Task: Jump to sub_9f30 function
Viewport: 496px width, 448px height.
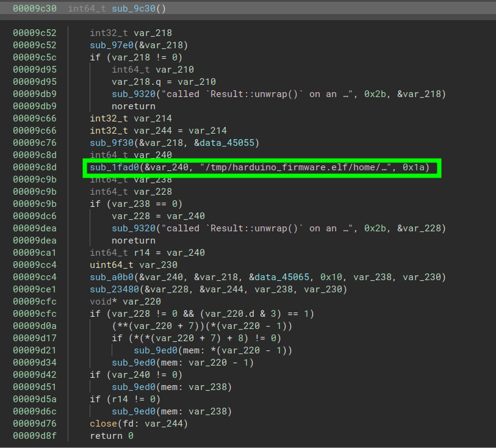Action: tap(112, 143)
